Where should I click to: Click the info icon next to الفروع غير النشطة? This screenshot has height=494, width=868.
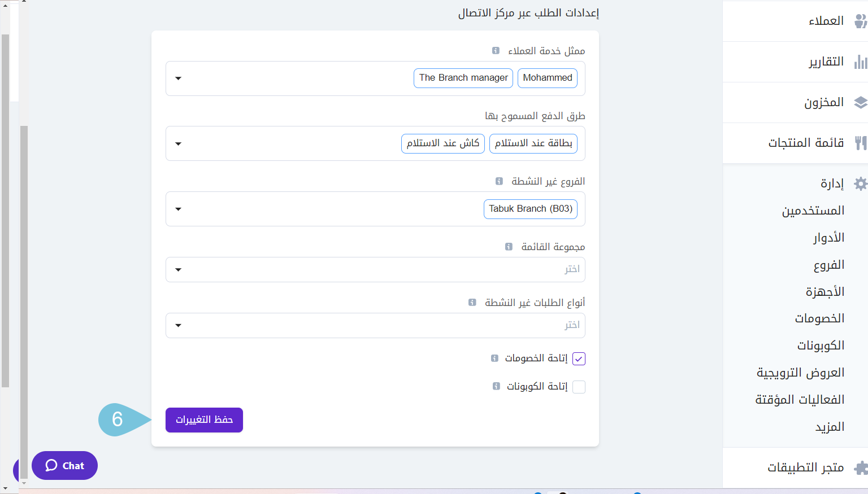point(498,181)
